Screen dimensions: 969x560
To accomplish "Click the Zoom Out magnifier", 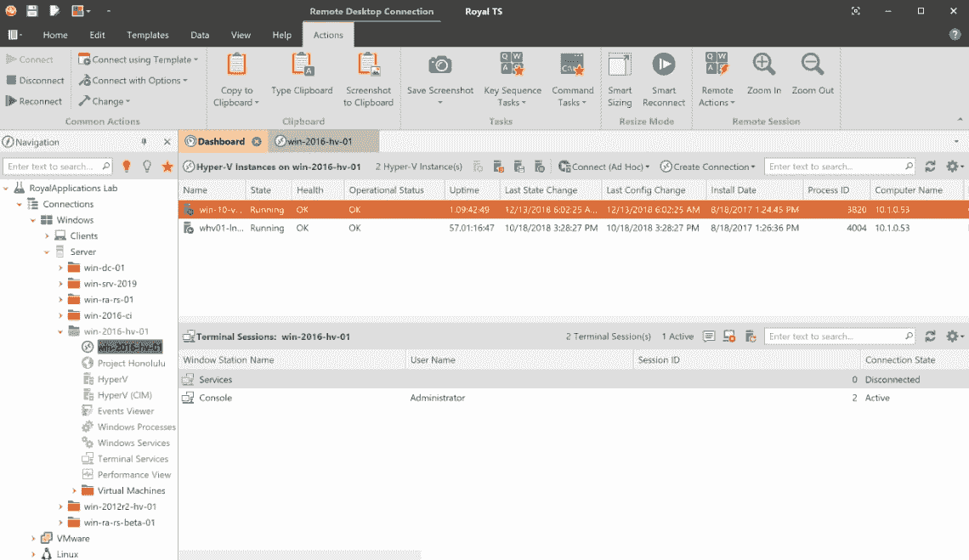I will (x=813, y=66).
